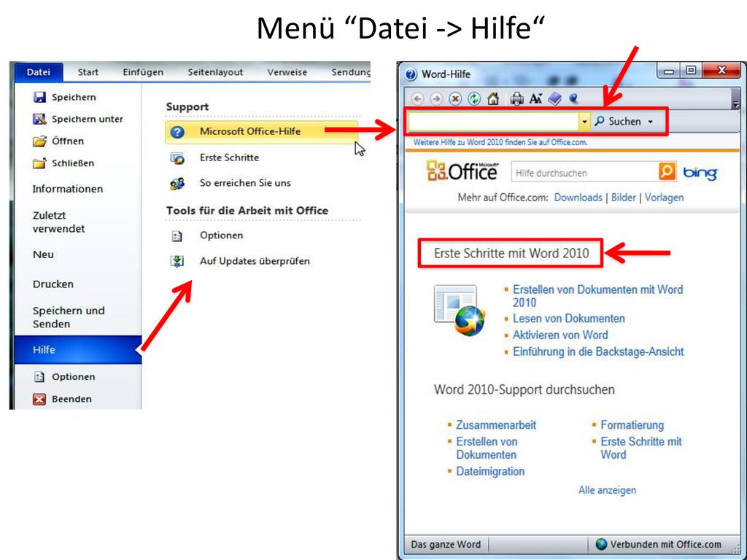This screenshot has width=747, height=560.
Task: Click the Das ganze Word status area
Action: tap(446, 544)
